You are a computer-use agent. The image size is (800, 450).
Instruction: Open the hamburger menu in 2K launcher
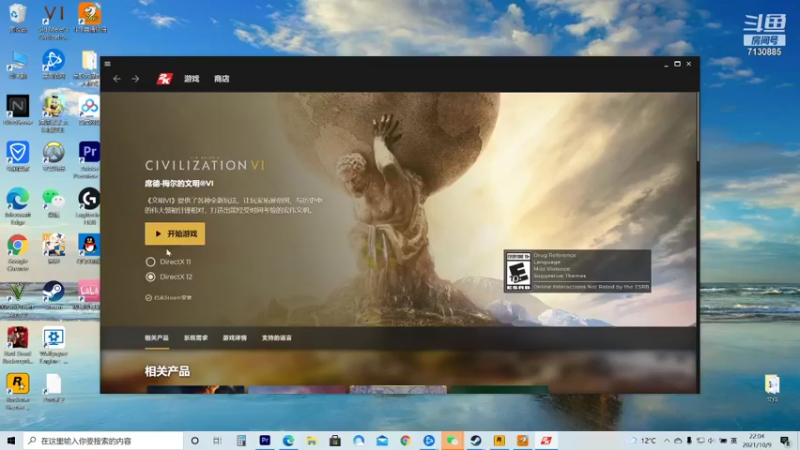click(x=107, y=64)
